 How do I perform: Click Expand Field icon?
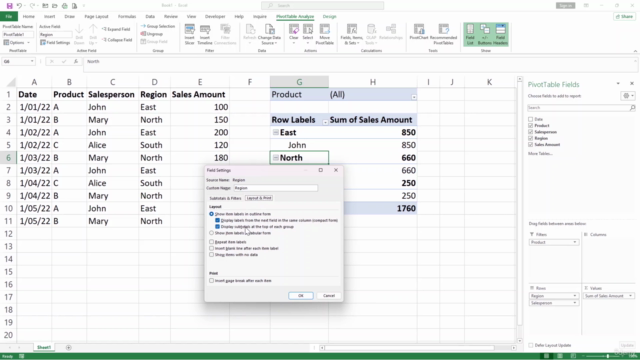tap(116, 29)
